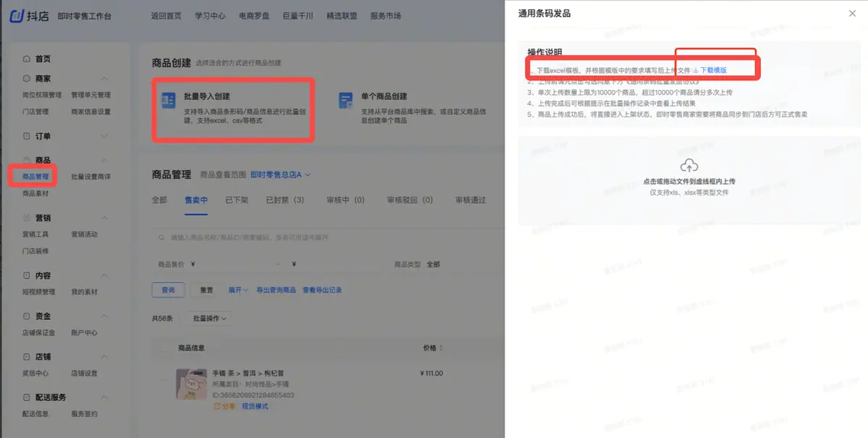
Task: Go to 返回首页 in the top menu
Action: [166, 16]
